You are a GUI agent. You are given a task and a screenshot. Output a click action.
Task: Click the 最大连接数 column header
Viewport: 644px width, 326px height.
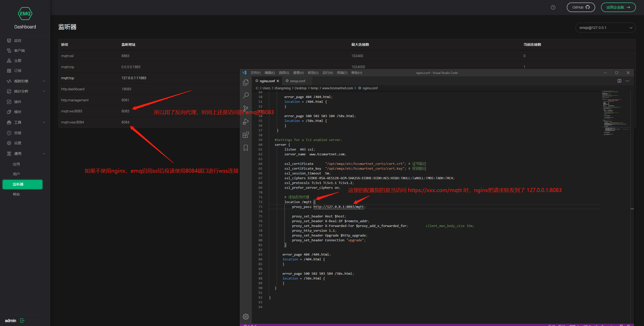(360, 44)
